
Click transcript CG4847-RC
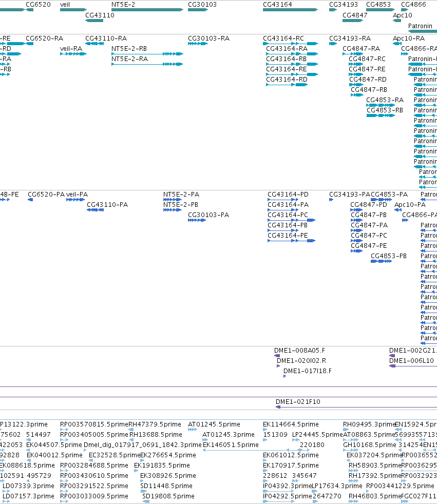tap(367, 59)
